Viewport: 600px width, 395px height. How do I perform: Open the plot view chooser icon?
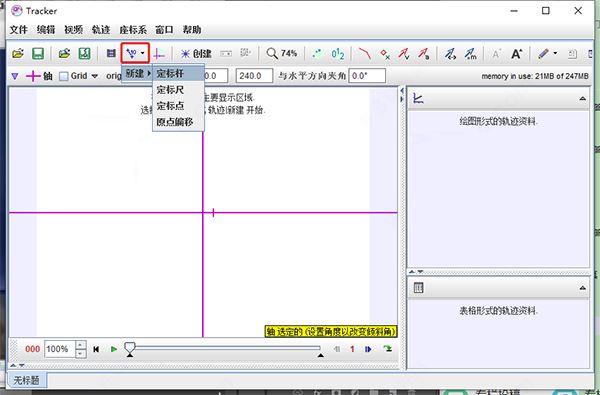click(418, 99)
